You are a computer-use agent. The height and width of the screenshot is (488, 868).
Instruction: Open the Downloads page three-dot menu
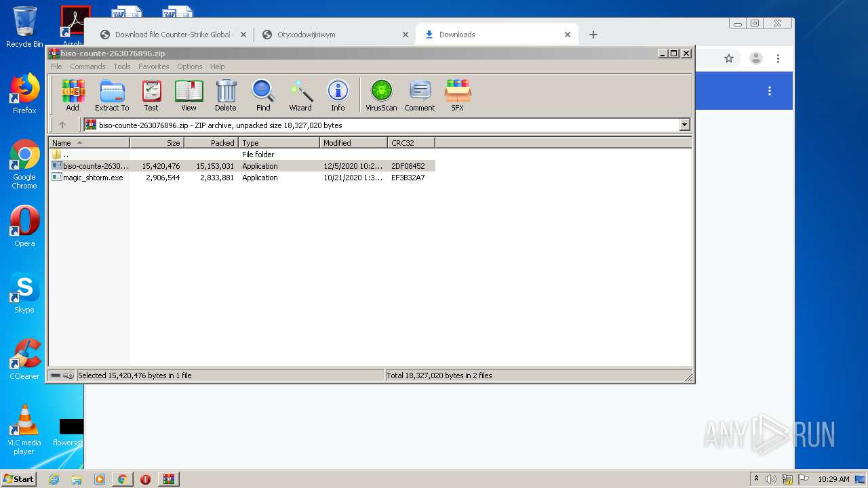(x=769, y=91)
